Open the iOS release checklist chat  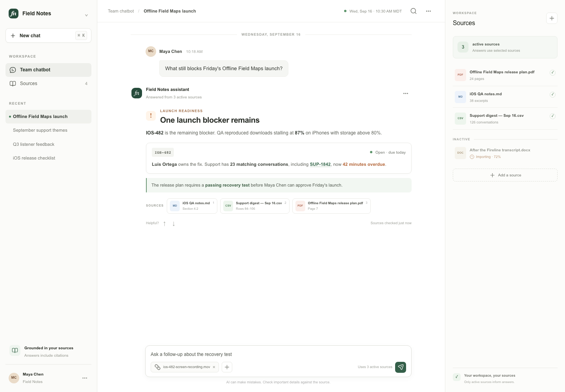[48, 158]
